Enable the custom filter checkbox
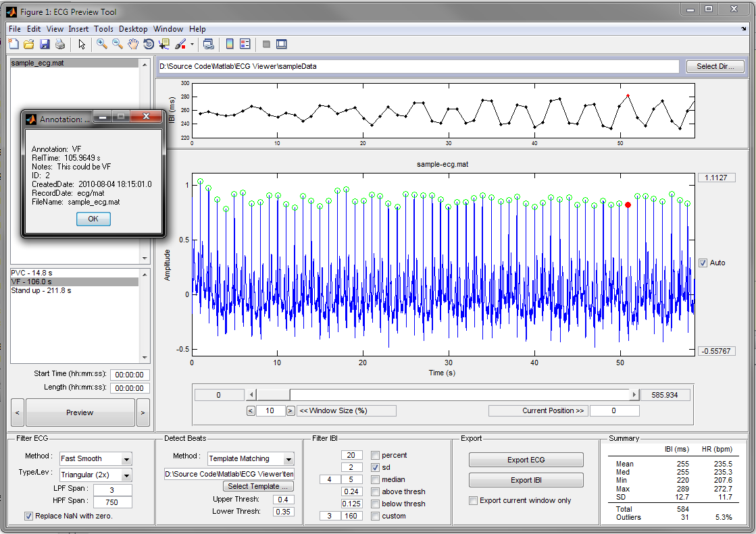756x534 pixels. pyautogui.click(x=375, y=516)
